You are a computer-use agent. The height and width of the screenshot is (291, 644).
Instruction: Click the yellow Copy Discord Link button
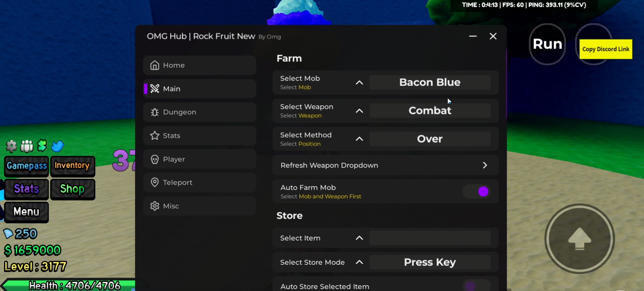click(605, 49)
